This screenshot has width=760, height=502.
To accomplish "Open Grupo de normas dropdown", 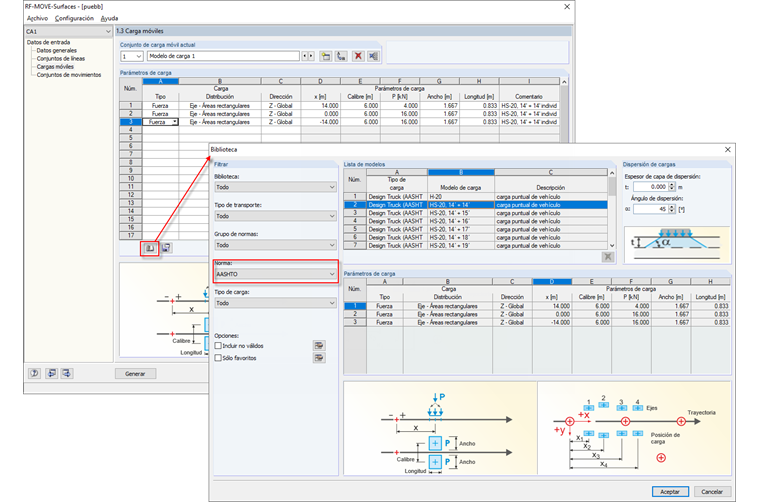I will coord(275,245).
